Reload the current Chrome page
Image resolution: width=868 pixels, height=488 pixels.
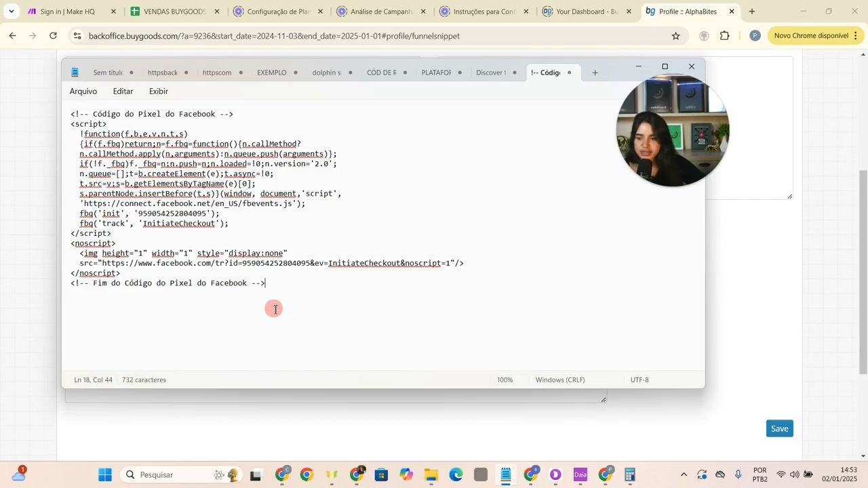point(54,36)
